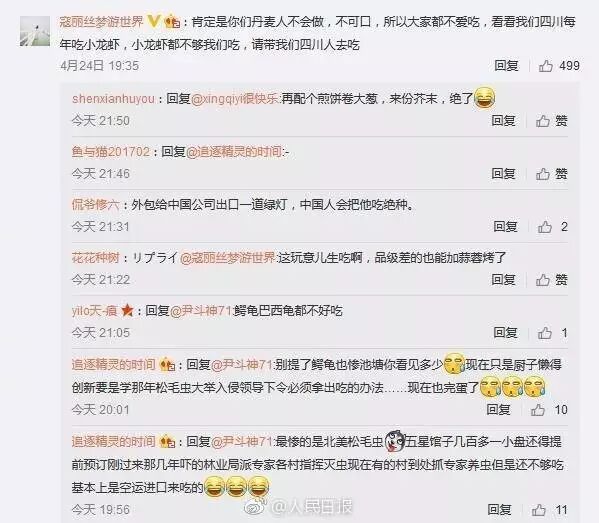The image size is (599, 523).
Task: Click thumbs-up on shenxianhuyou's 21:50 reply
Action: (x=542, y=121)
